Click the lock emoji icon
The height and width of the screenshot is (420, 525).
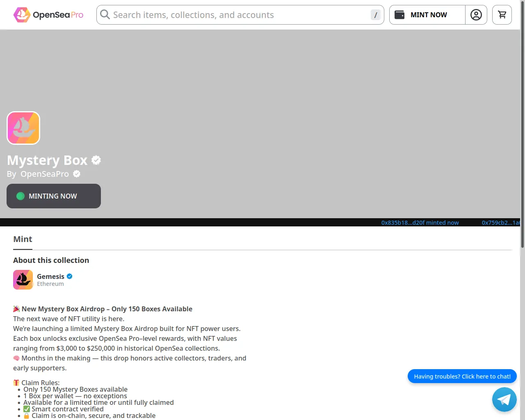[x=27, y=415]
